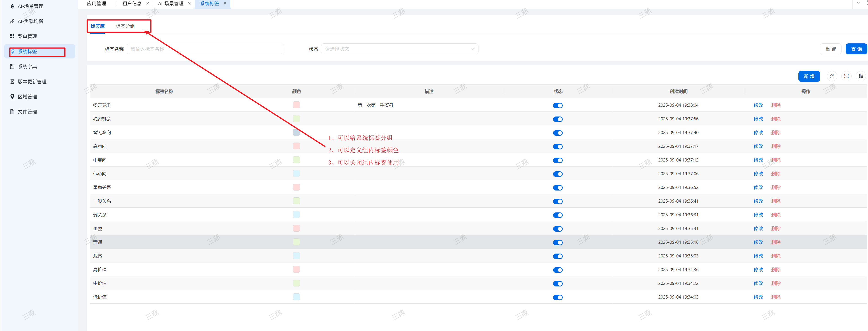Toggle off the 多方竞争 status switch
The width and height of the screenshot is (868, 331).
coord(558,106)
